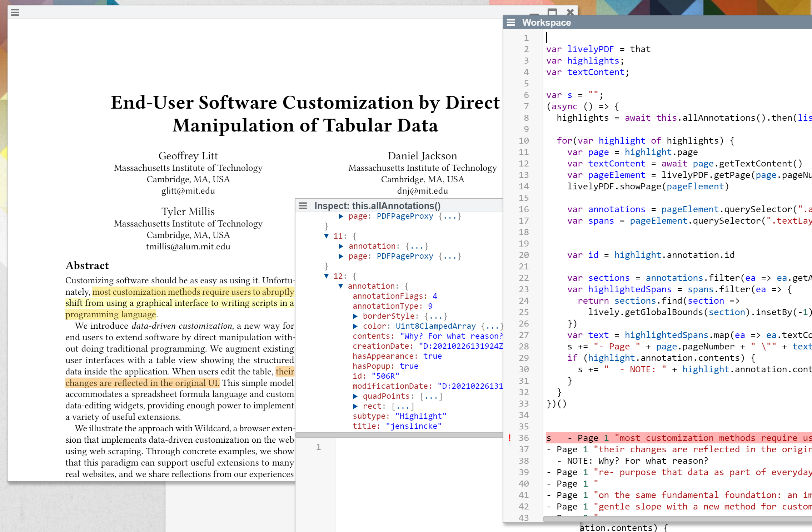This screenshot has width=812, height=532.
Task: Collapse the entry 12 tree node
Action: [326, 276]
